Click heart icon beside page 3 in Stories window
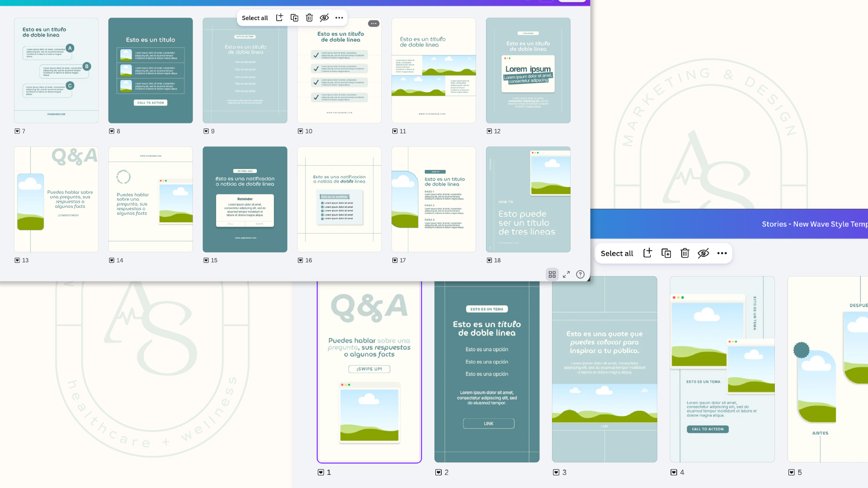 pos(556,472)
